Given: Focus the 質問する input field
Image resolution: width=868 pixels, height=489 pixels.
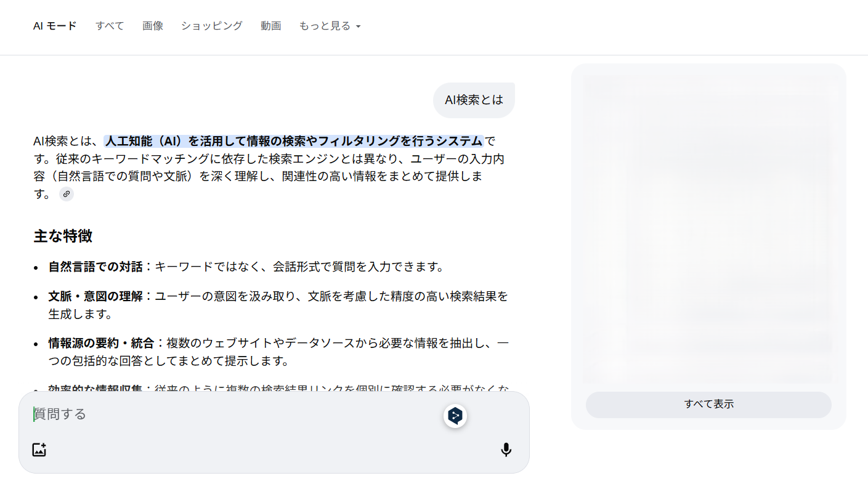Looking at the screenshot, I should (234, 414).
